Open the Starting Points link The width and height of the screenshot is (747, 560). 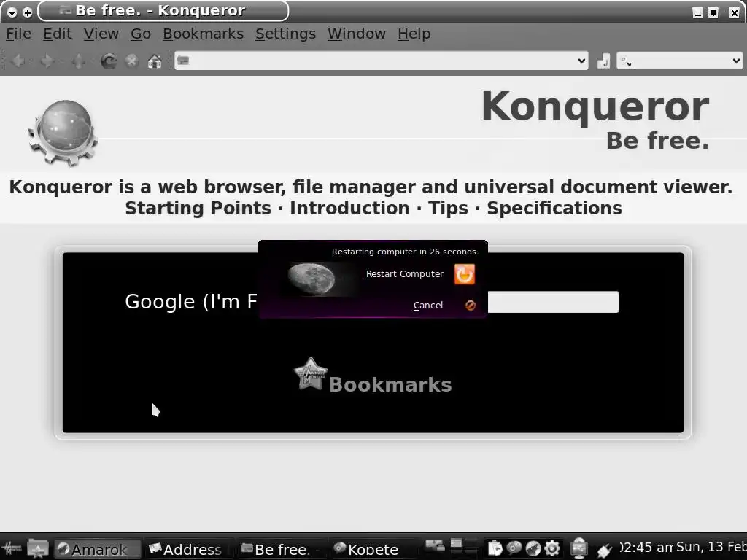tap(198, 208)
